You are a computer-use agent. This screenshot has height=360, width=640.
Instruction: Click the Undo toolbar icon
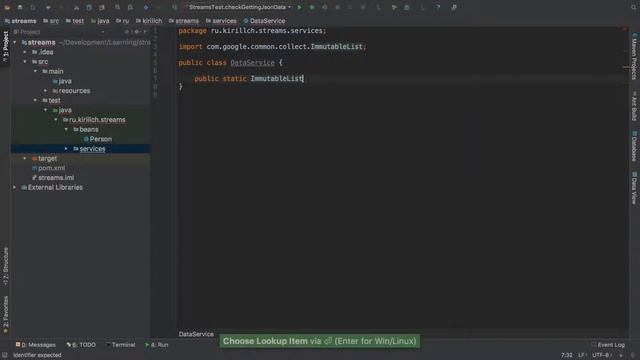tap(48, 7)
